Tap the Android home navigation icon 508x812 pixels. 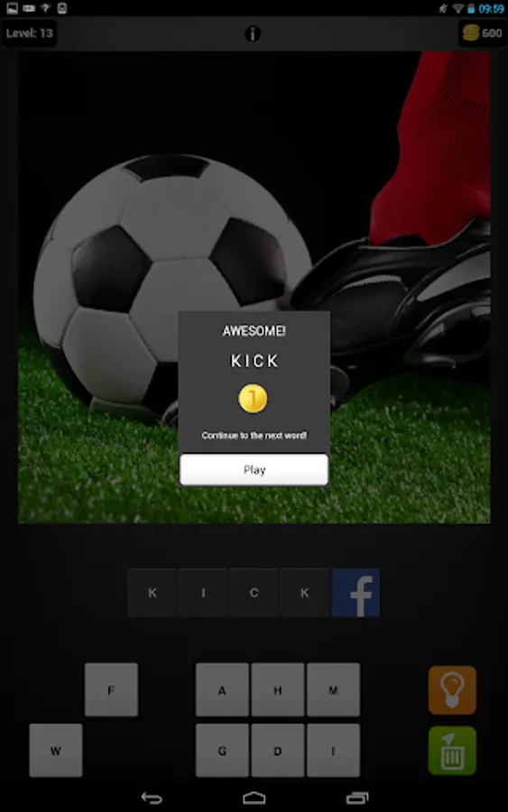click(254, 798)
